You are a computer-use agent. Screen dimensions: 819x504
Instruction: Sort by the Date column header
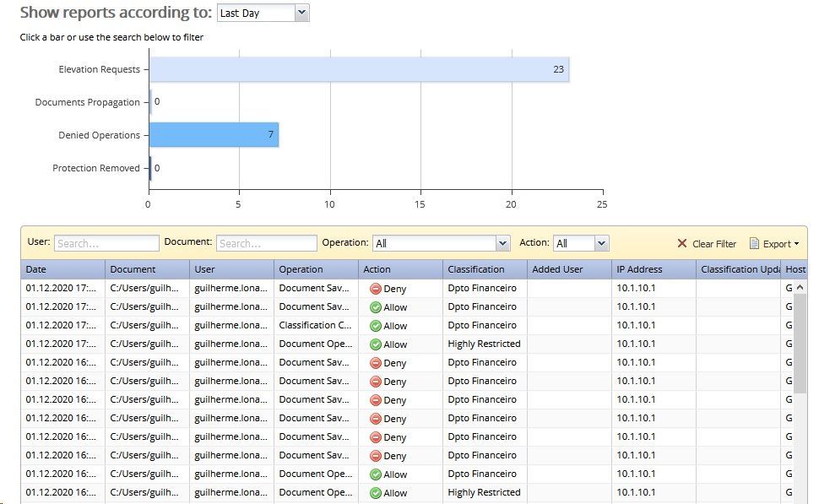click(x=62, y=269)
